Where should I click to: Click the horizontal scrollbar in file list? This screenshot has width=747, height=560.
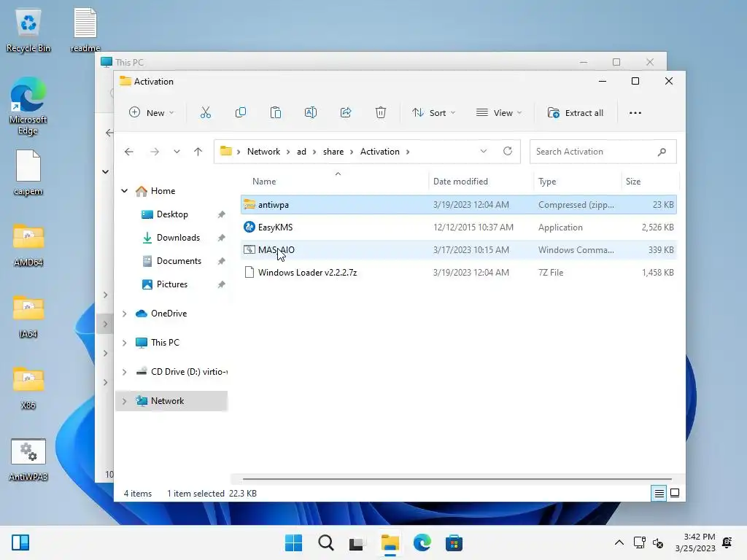(457, 478)
